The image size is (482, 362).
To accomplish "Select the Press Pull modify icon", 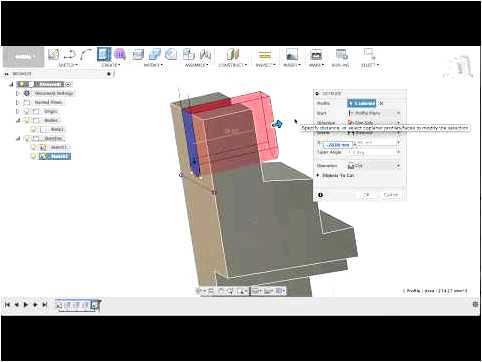I will coord(138,54).
